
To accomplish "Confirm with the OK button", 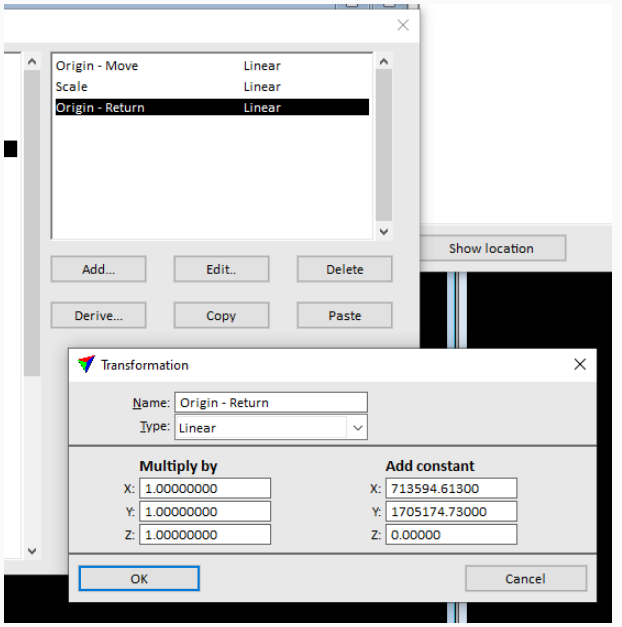I will tap(139, 578).
